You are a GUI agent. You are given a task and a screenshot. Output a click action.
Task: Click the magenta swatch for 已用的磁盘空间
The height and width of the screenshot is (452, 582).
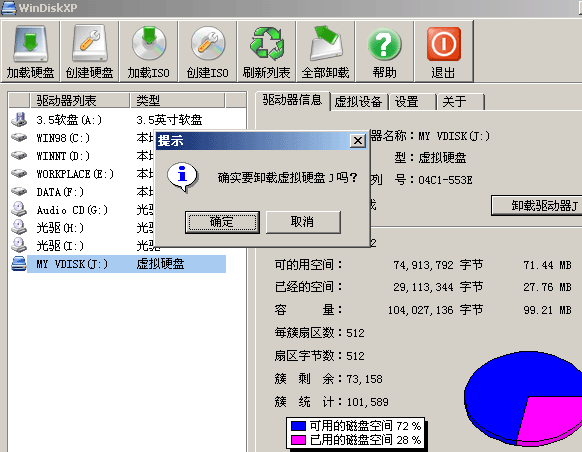pyautogui.click(x=298, y=440)
